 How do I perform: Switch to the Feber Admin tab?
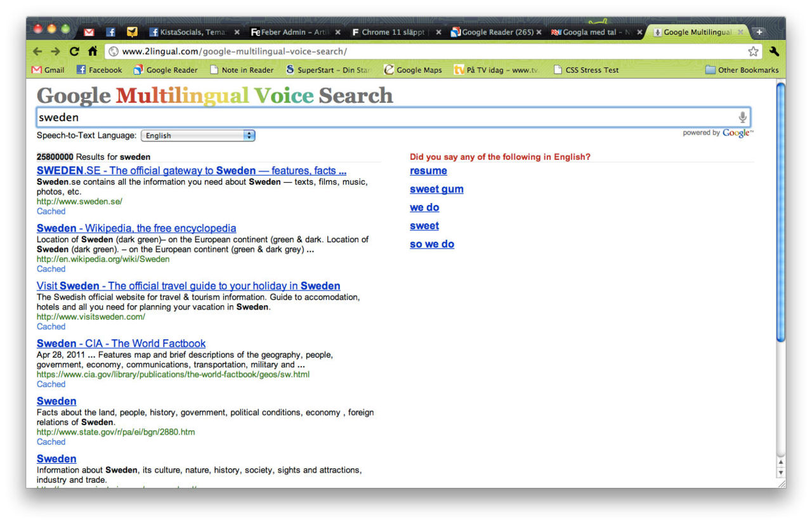[292, 32]
